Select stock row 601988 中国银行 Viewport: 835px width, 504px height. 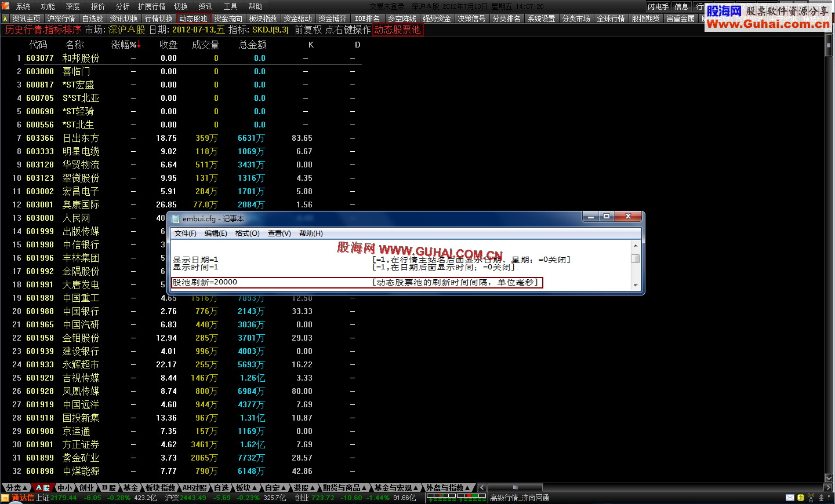(181, 311)
